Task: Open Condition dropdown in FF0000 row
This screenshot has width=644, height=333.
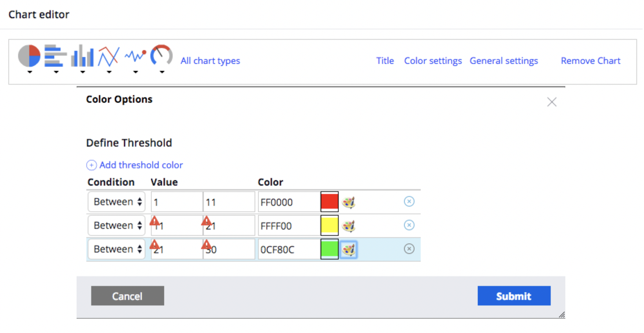Action: coord(116,202)
